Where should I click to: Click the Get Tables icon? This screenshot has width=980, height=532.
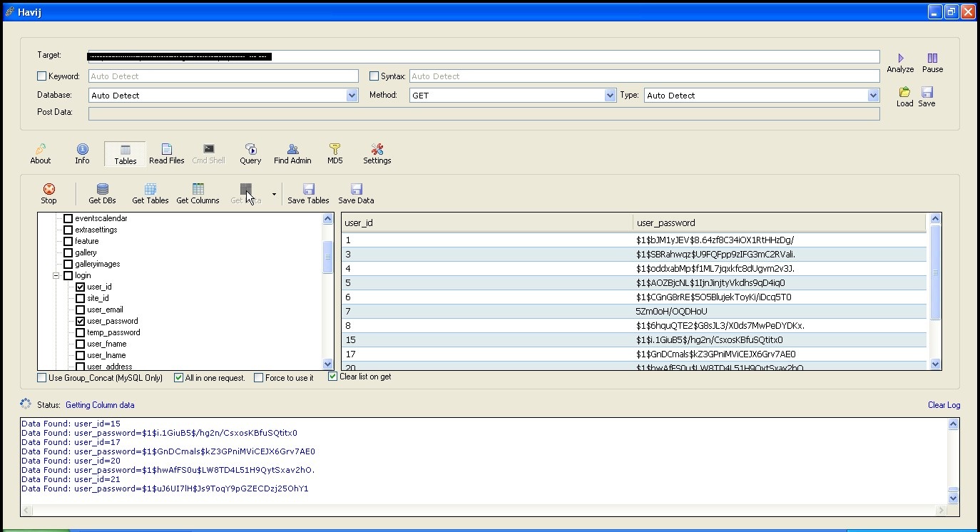tap(150, 189)
